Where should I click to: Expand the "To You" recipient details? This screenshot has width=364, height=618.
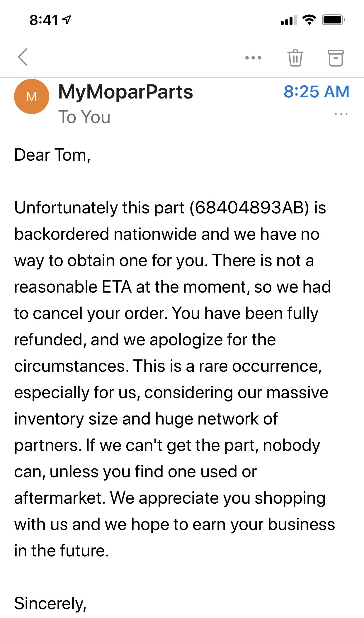point(84,117)
